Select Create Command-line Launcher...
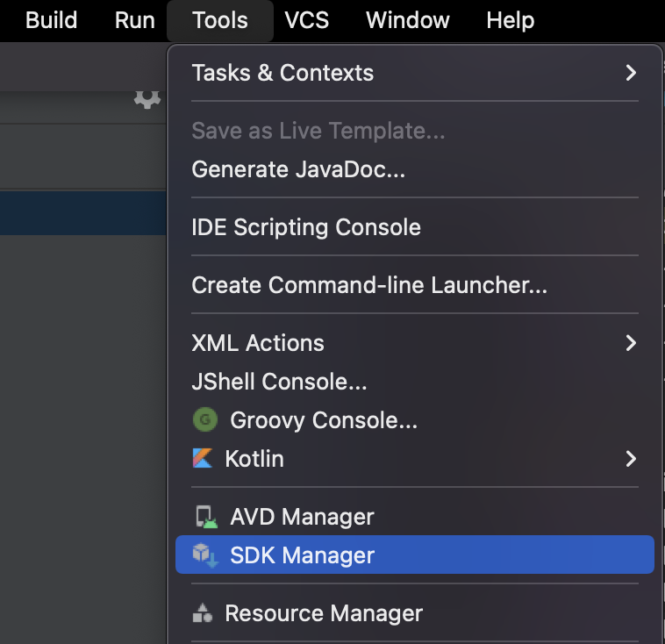The width and height of the screenshot is (665, 644). point(415,284)
